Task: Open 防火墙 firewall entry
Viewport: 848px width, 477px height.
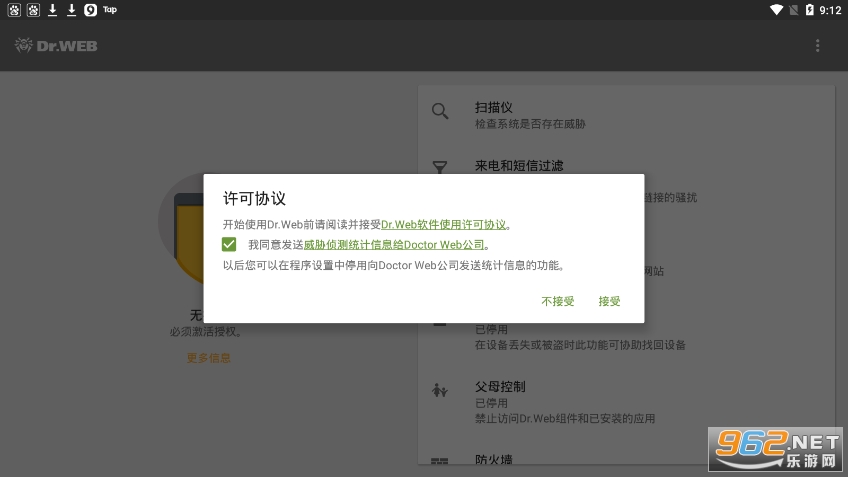Action: (494, 460)
